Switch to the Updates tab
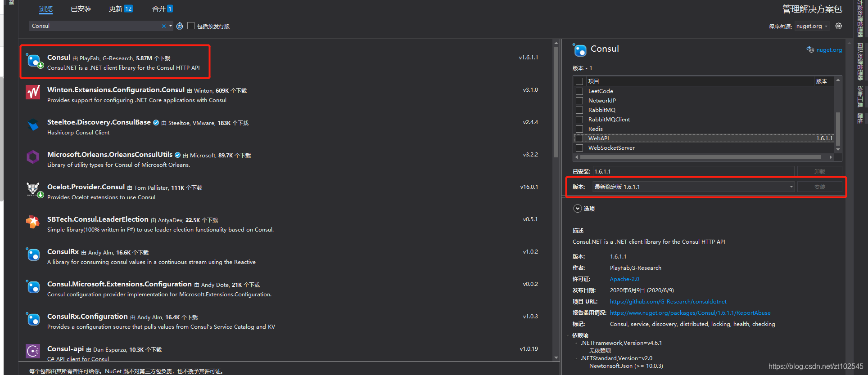Screen dimensions: 868x375 tap(121, 9)
